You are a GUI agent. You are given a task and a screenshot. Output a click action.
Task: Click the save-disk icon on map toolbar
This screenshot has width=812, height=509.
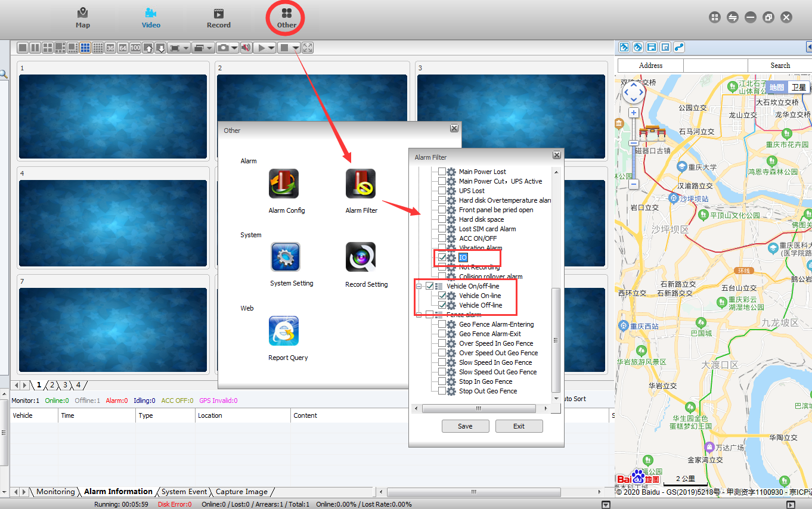click(x=652, y=47)
